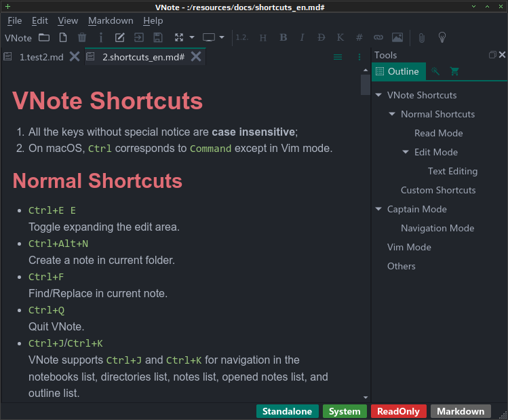
Task: Click the scroll up arrow
Action: click(366, 70)
